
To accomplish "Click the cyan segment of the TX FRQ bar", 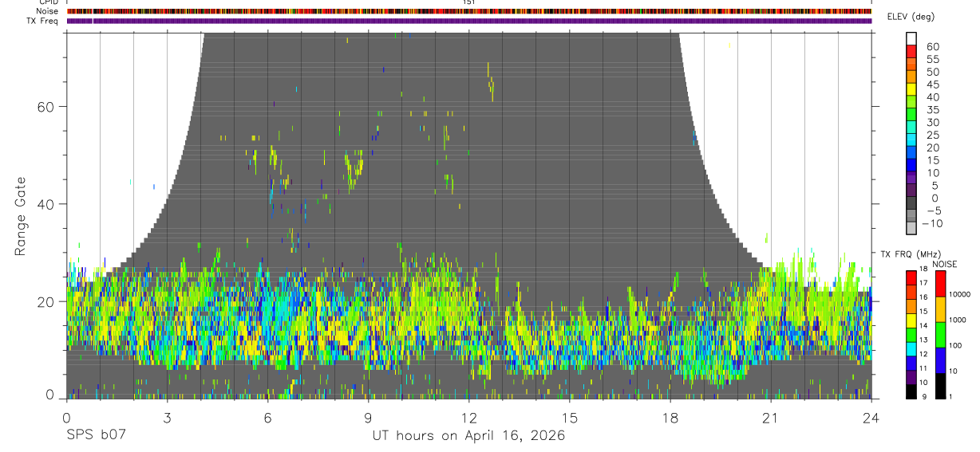I will tap(911, 349).
